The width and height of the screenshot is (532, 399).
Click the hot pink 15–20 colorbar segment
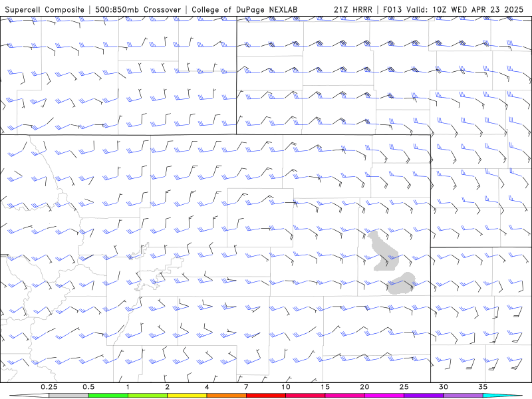tap(344, 396)
